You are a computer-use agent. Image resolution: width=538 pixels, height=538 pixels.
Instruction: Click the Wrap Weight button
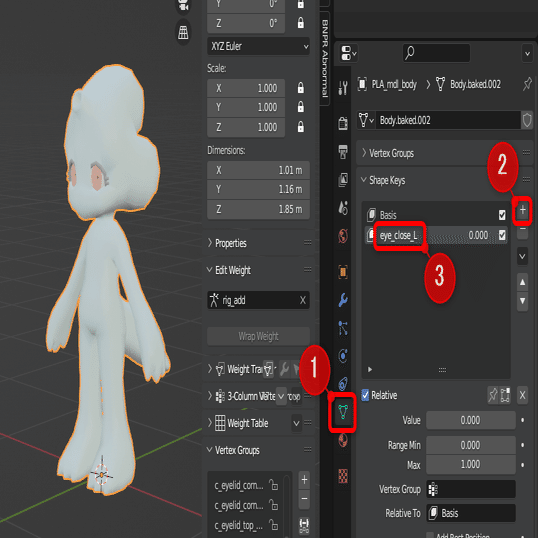258,336
